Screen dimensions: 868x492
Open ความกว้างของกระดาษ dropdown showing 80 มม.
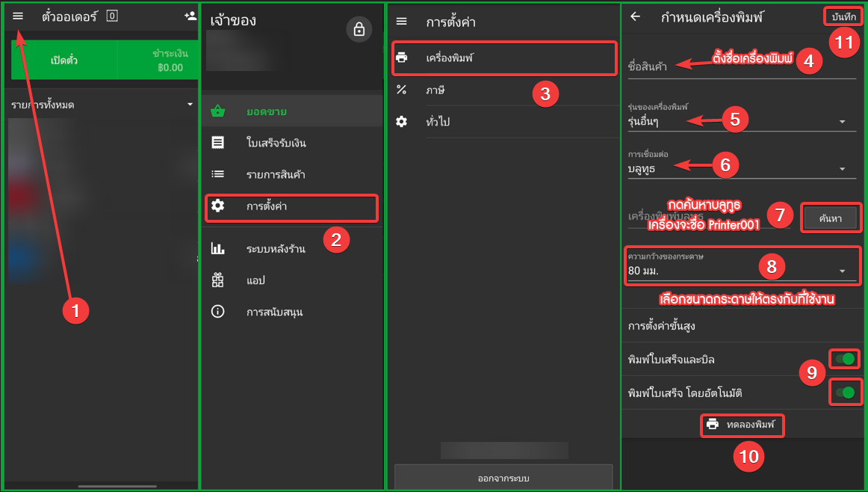pos(742,266)
